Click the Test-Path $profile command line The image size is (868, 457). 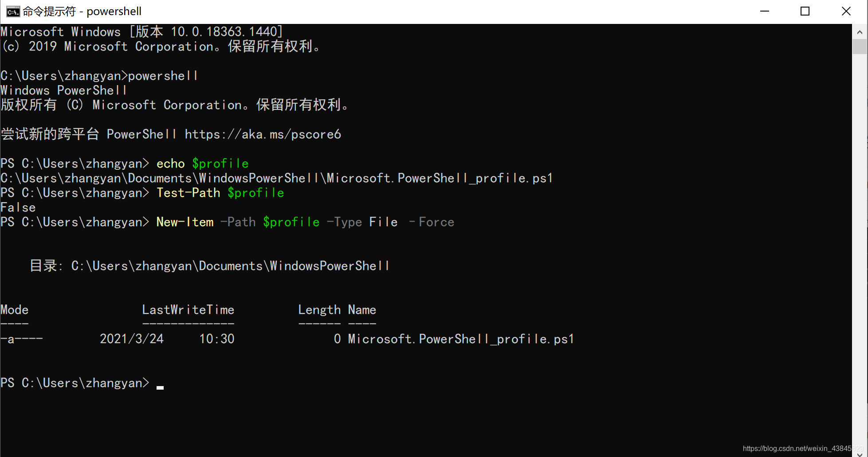[220, 192]
